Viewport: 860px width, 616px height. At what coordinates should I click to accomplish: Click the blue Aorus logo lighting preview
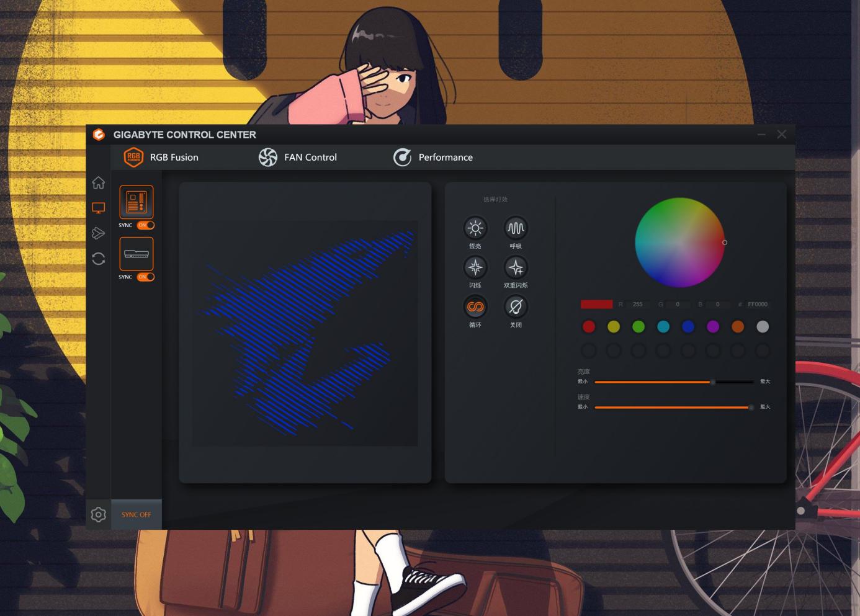click(305, 333)
